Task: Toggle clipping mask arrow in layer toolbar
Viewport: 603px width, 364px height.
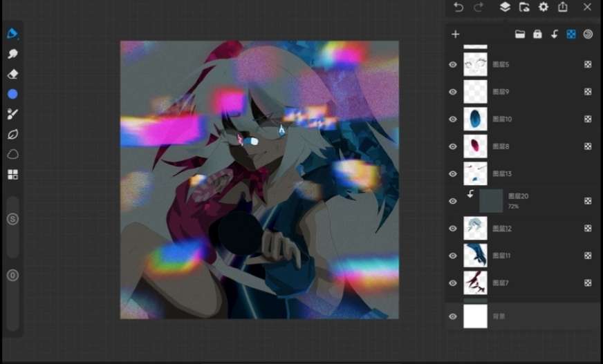Action: 554,34
